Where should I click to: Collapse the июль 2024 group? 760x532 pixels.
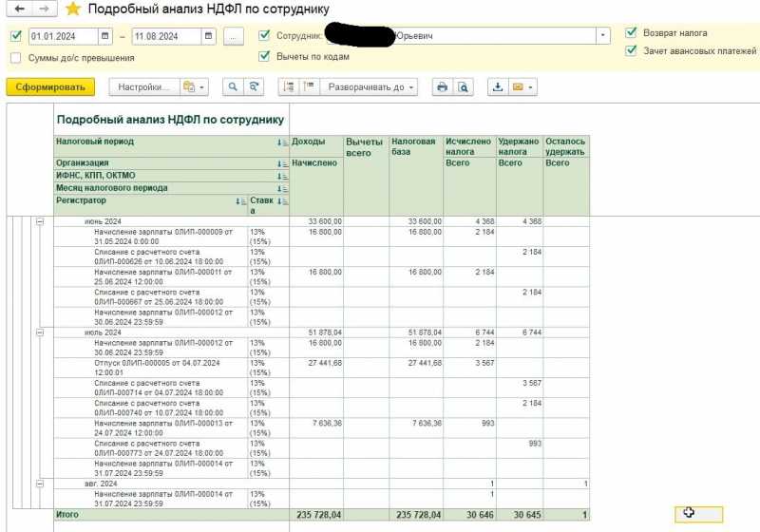40,332
